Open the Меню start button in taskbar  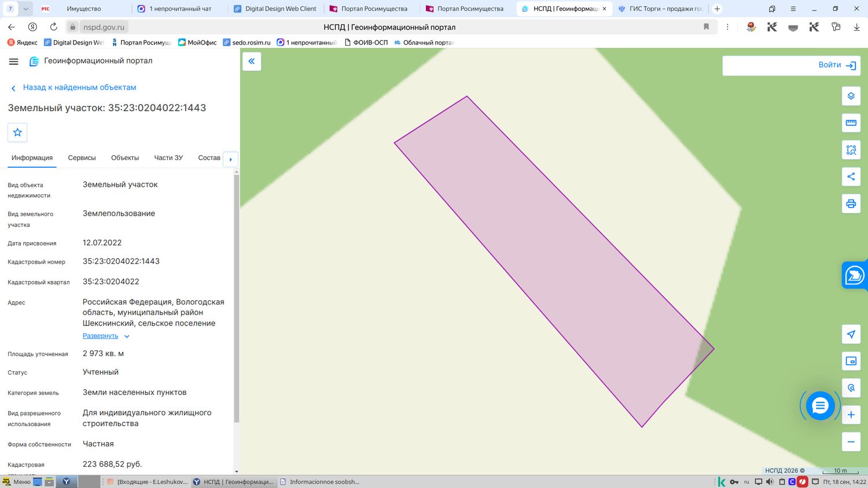(x=16, y=482)
